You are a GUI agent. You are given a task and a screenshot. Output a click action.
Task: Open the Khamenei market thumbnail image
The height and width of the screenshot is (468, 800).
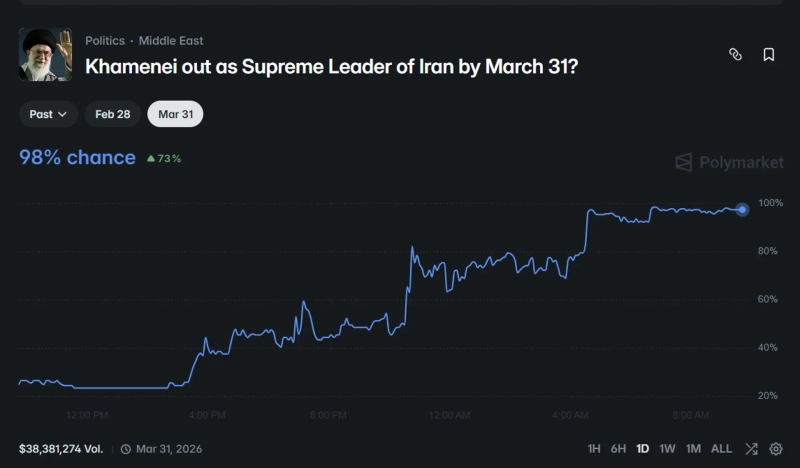(x=45, y=55)
